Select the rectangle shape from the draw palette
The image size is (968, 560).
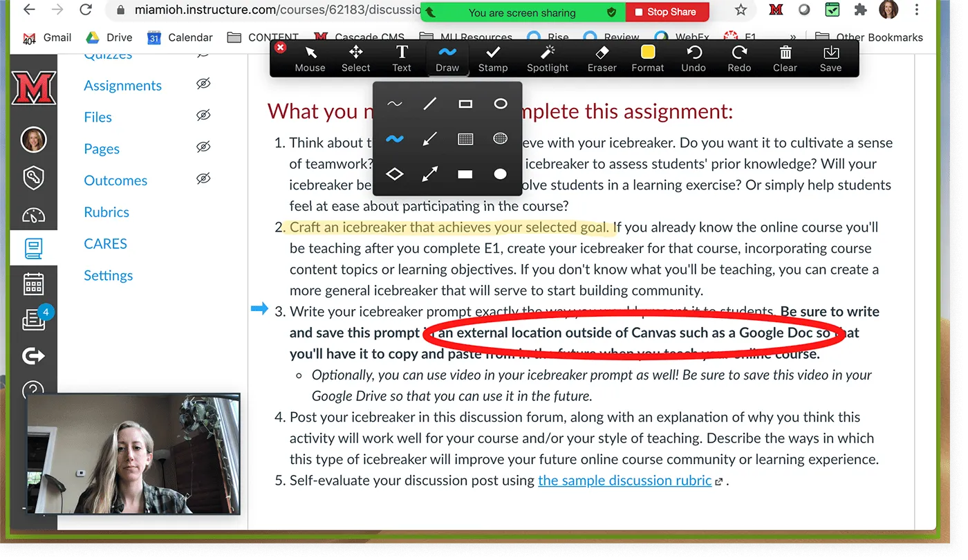[x=465, y=103]
